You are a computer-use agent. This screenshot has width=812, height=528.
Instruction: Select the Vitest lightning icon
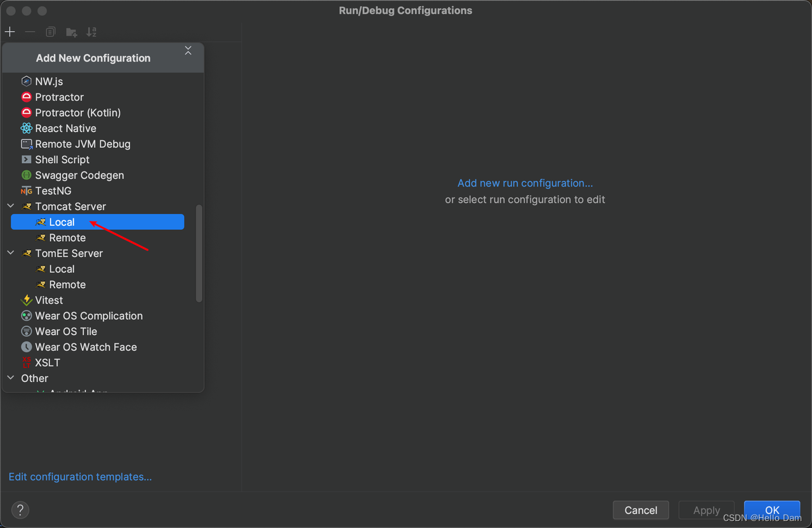tap(26, 300)
